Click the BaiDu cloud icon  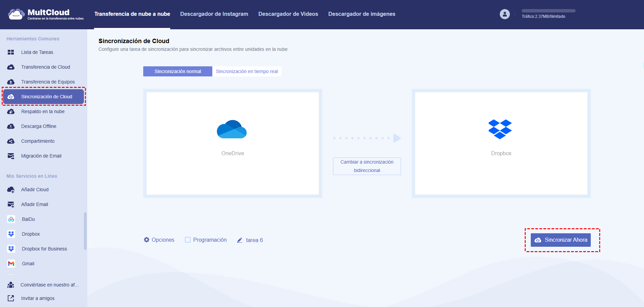pos(11,219)
